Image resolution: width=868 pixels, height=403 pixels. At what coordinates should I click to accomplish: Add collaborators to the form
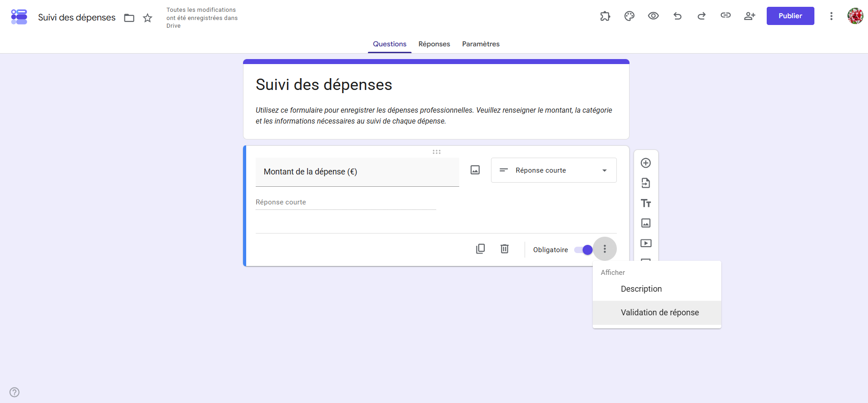pyautogui.click(x=750, y=16)
